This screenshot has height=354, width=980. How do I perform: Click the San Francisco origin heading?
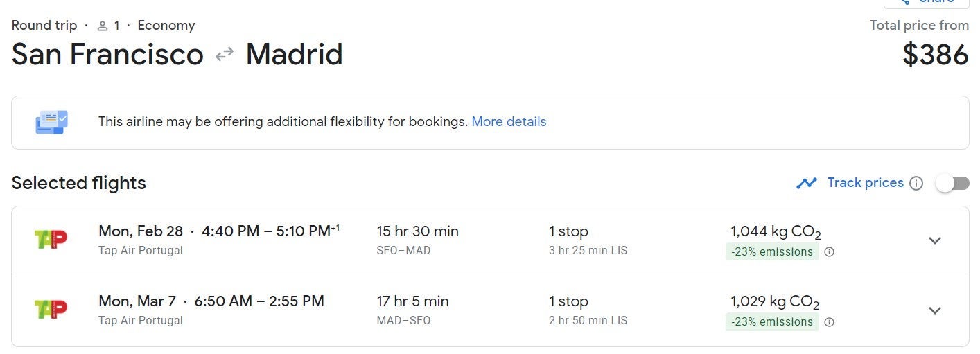(x=107, y=55)
